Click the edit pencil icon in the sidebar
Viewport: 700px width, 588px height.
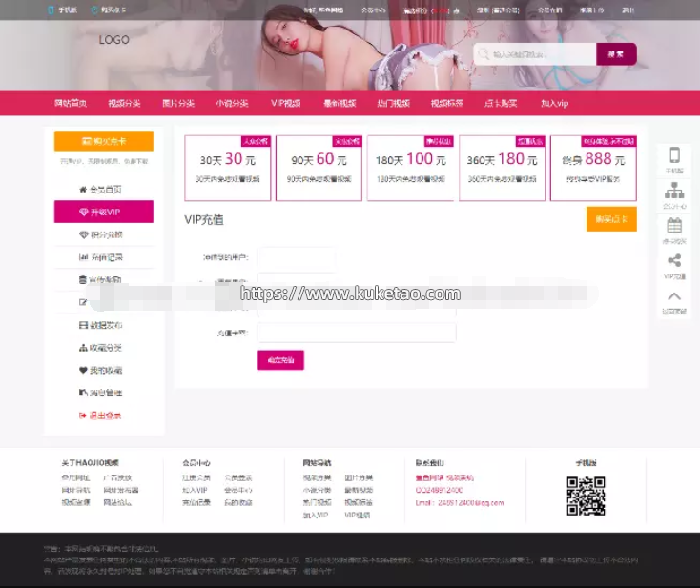pos(83,302)
